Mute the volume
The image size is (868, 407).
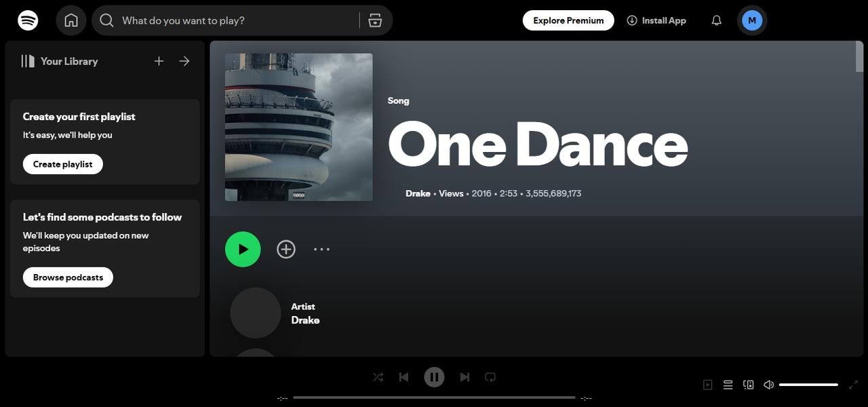click(768, 384)
